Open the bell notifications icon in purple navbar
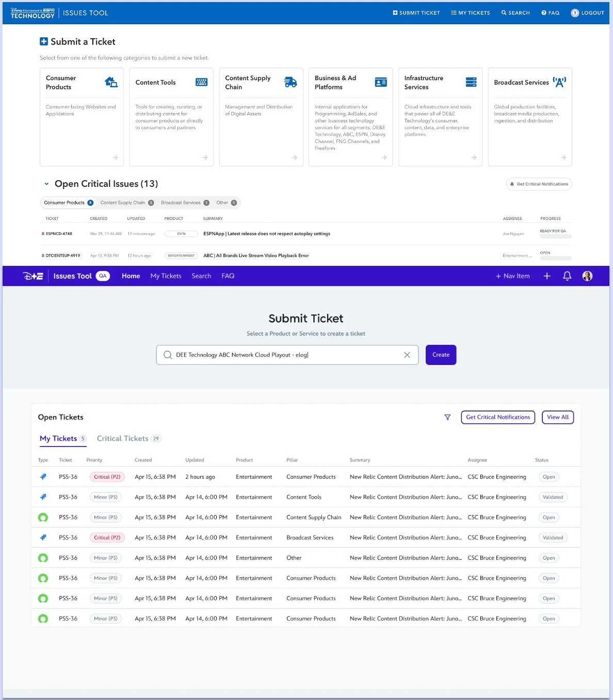 (567, 276)
